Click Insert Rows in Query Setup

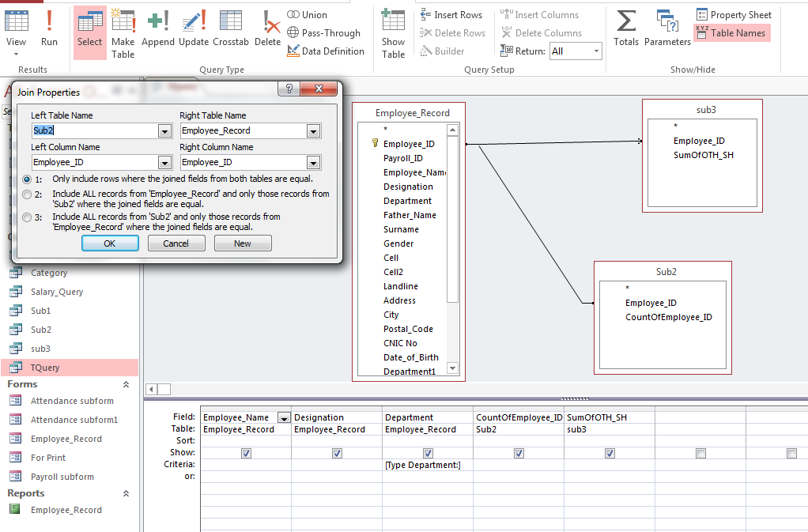451,15
